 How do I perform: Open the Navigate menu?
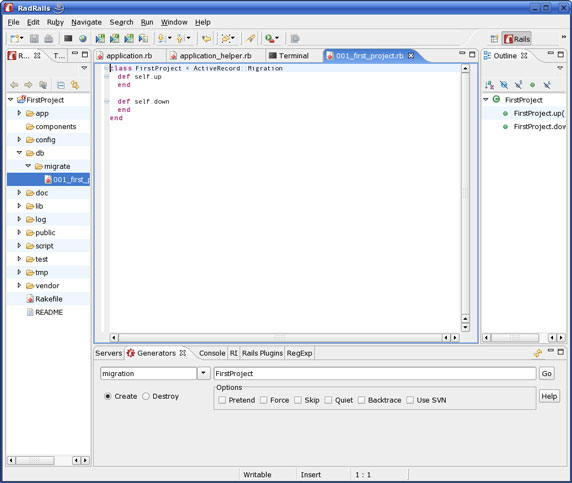(x=86, y=22)
